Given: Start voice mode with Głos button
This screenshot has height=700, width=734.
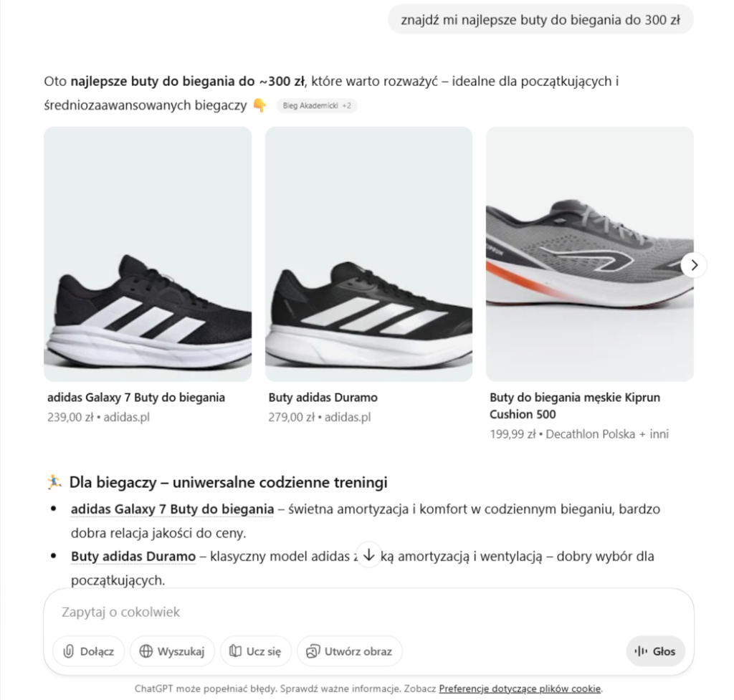Looking at the screenshot, I should (x=655, y=651).
